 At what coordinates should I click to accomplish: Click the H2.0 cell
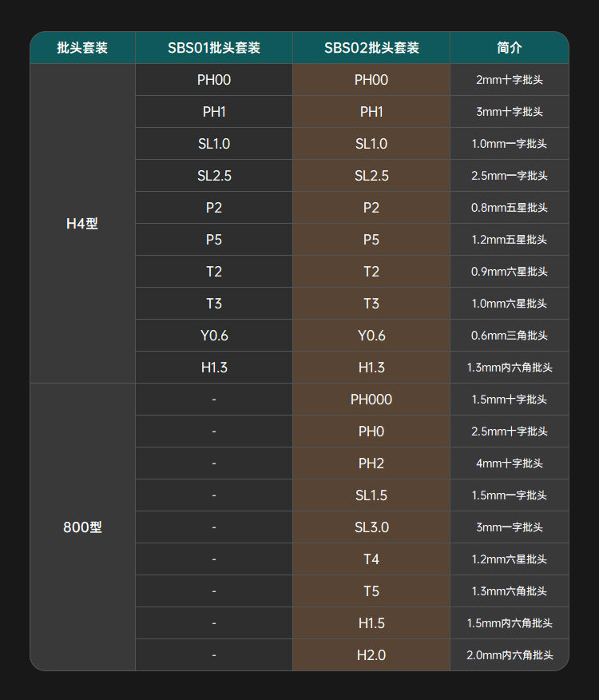371,655
